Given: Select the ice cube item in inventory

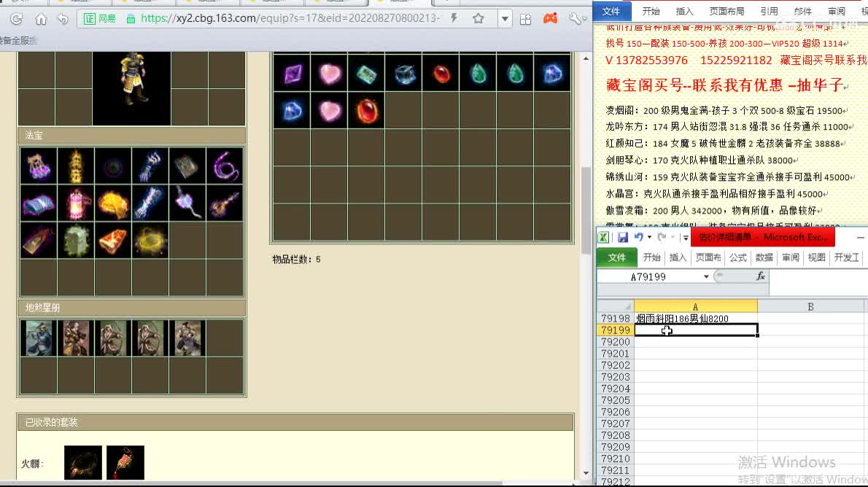Looking at the screenshot, I should [404, 73].
